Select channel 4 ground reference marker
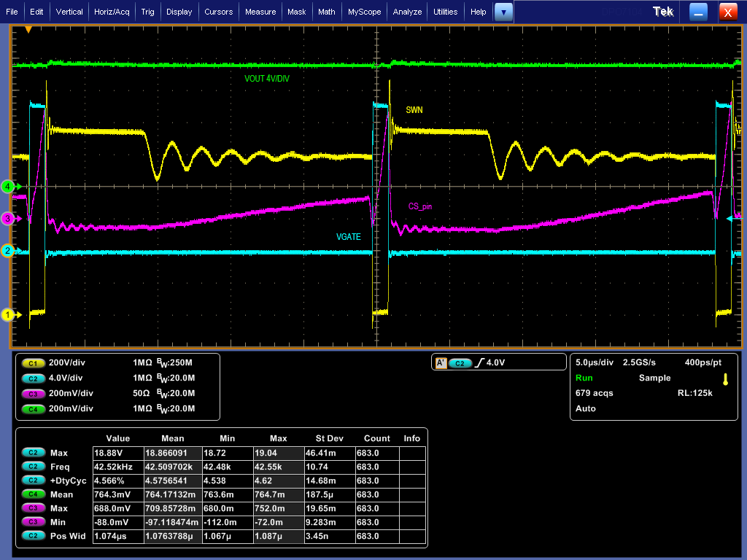 click(8, 186)
